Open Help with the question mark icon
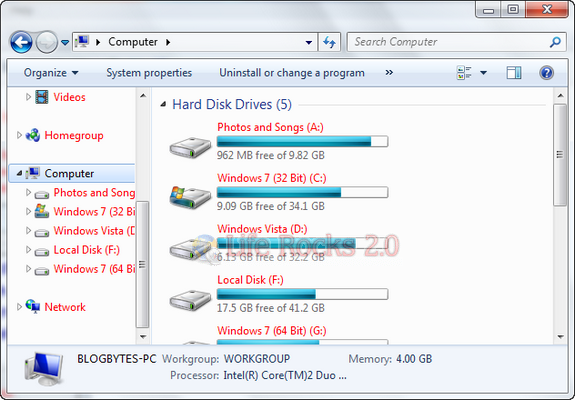This screenshot has height=400, width=575. tap(546, 73)
